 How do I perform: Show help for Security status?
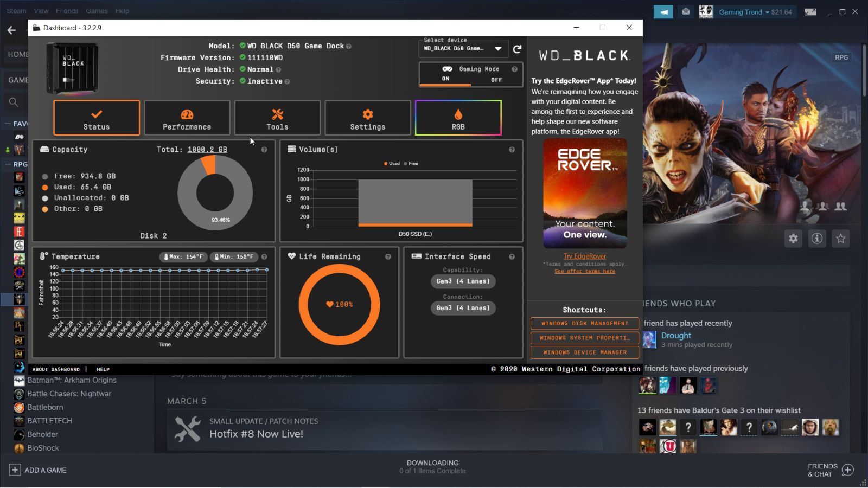pos(287,82)
